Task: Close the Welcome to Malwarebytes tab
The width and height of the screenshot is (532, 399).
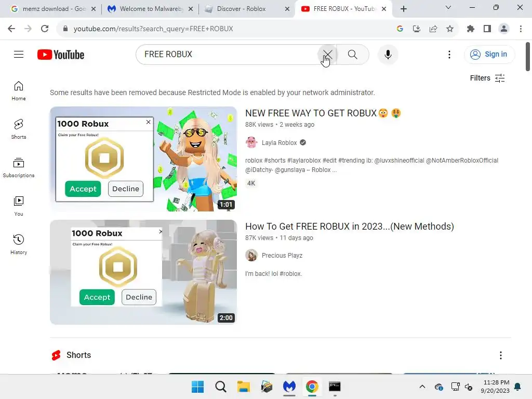Action: [191, 9]
